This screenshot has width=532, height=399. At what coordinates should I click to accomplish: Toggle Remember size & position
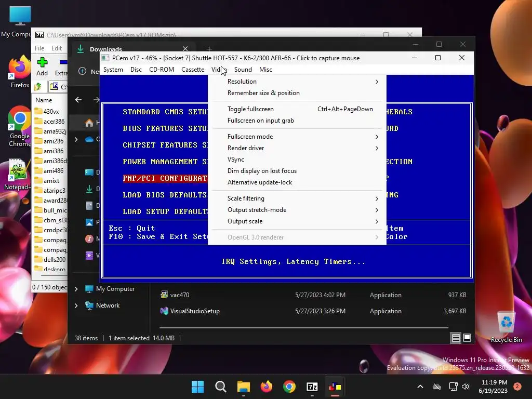(297, 93)
